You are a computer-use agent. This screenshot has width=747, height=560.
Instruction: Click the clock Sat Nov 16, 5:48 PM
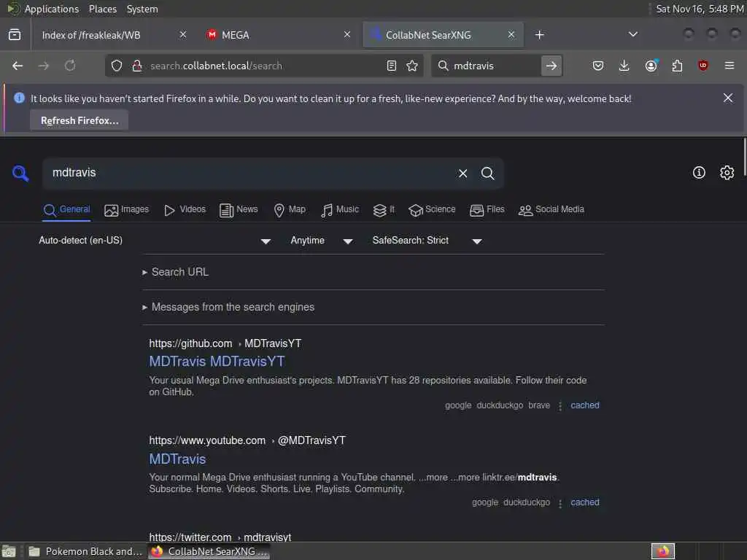coord(700,9)
